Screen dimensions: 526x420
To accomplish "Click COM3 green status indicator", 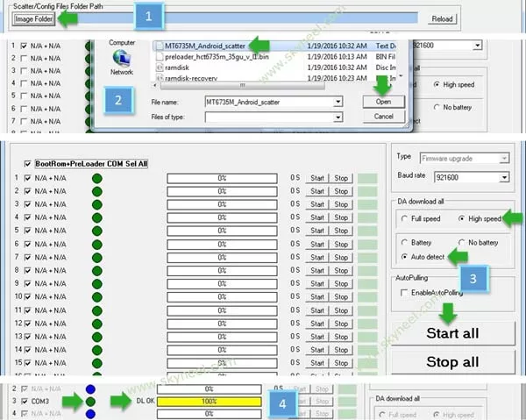I will (90, 402).
